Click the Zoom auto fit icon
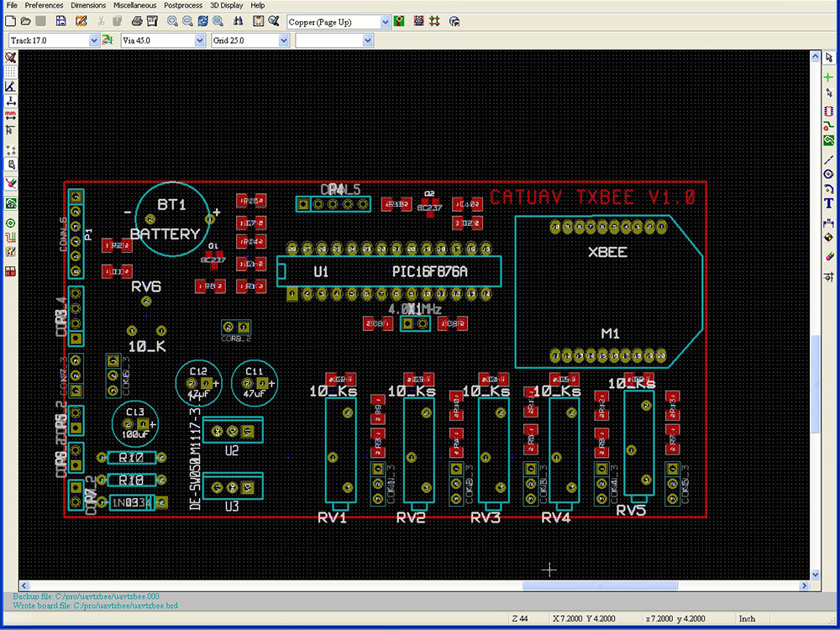Image resolution: width=840 pixels, height=630 pixels. (x=218, y=22)
